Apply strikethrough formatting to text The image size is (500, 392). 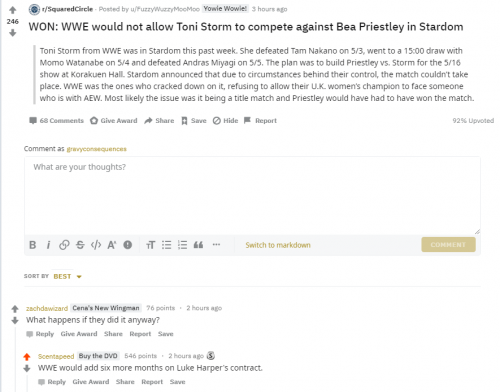click(x=80, y=245)
